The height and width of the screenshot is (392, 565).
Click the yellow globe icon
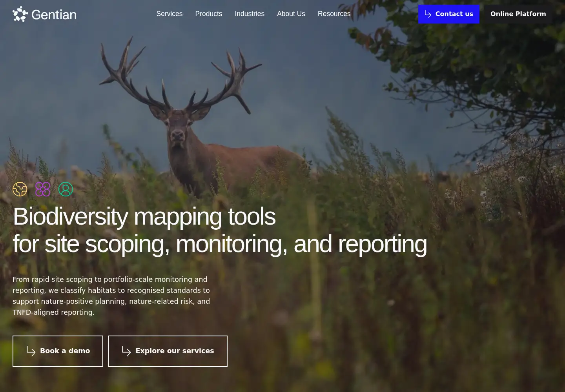click(20, 189)
